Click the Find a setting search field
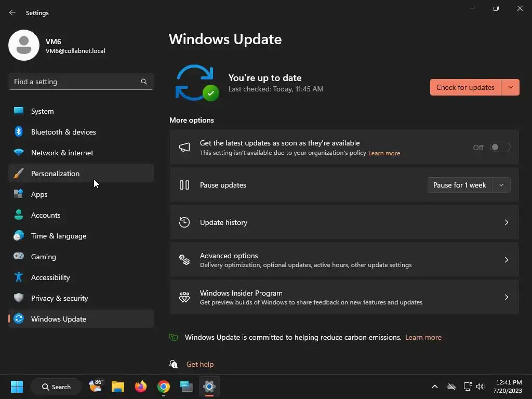This screenshot has height=399, width=532. [x=81, y=82]
